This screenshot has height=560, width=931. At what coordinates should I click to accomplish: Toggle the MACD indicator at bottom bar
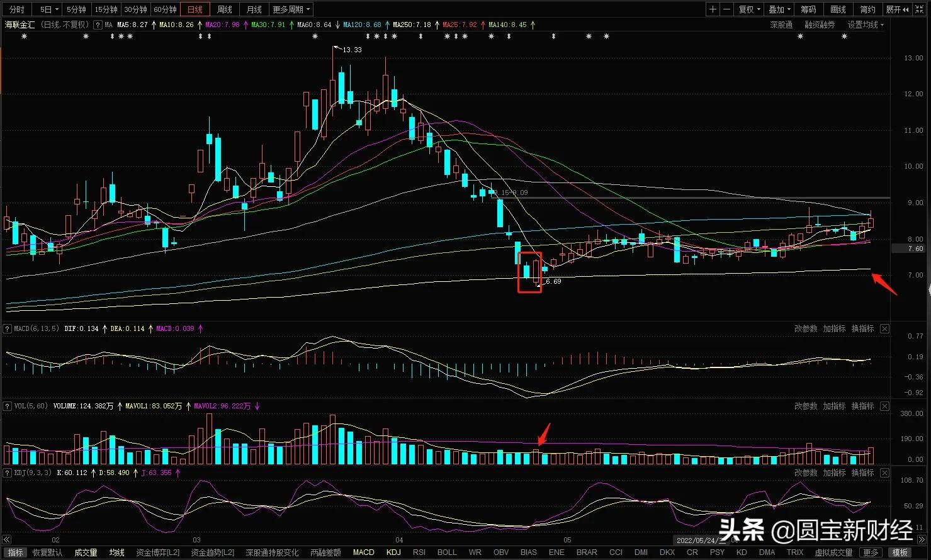363,552
